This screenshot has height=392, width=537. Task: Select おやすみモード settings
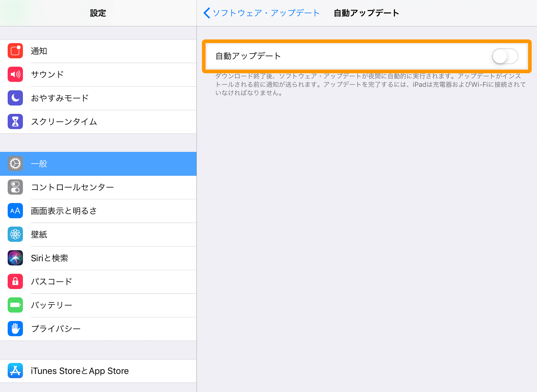tap(98, 98)
